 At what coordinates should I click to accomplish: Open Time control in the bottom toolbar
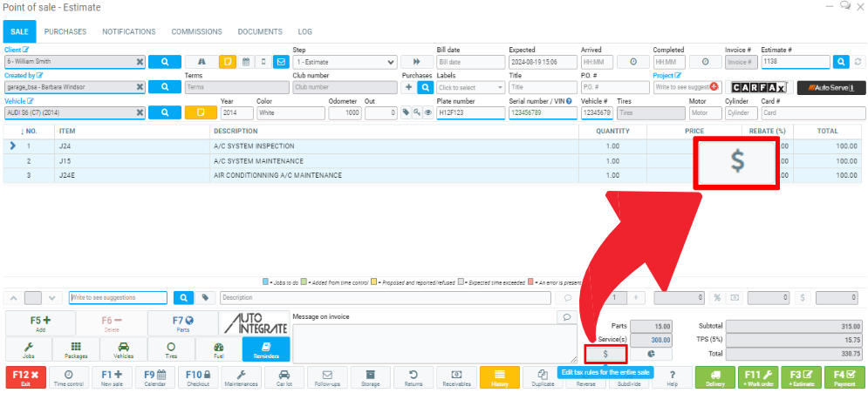tap(69, 377)
